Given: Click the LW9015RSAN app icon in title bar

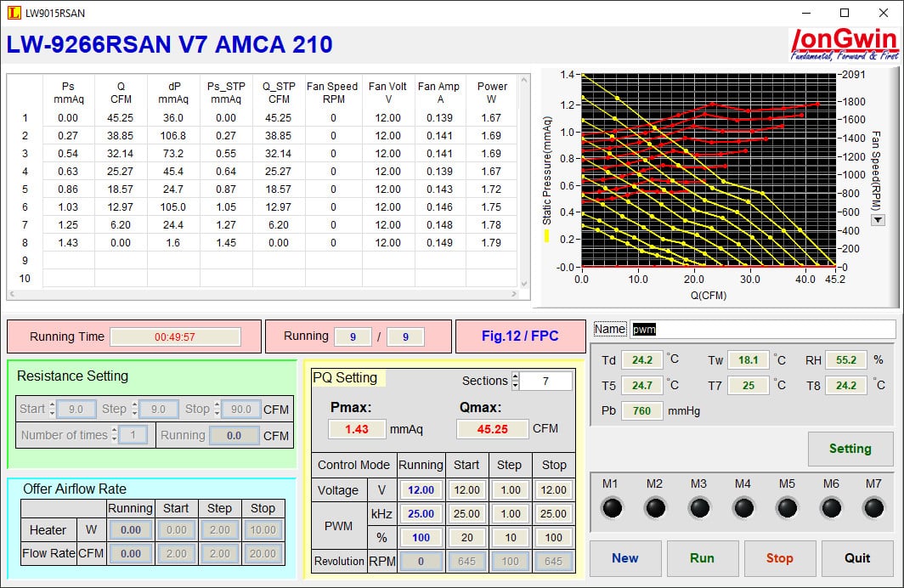Looking at the screenshot, I should pos(14,13).
